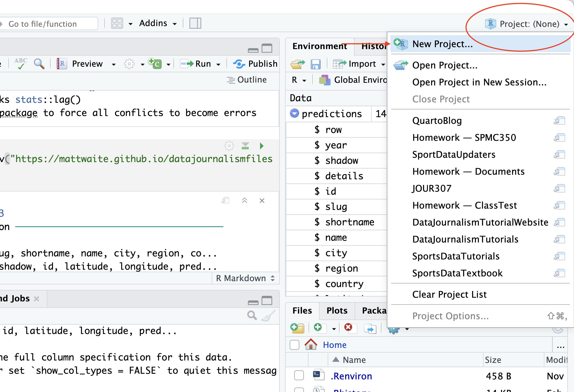The height and width of the screenshot is (392, 574).
Task: Search the console magnifier icon
Action: pos(252,316)
